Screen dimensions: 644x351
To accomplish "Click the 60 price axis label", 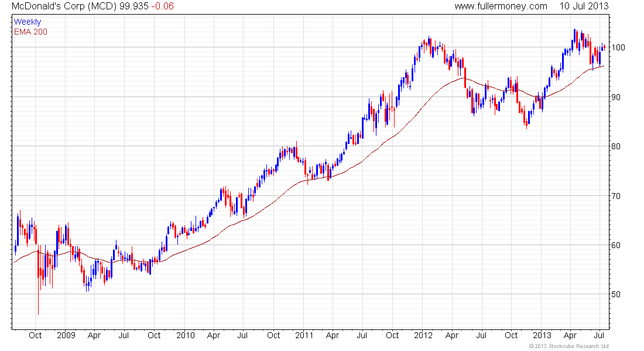I will (616, 245).
